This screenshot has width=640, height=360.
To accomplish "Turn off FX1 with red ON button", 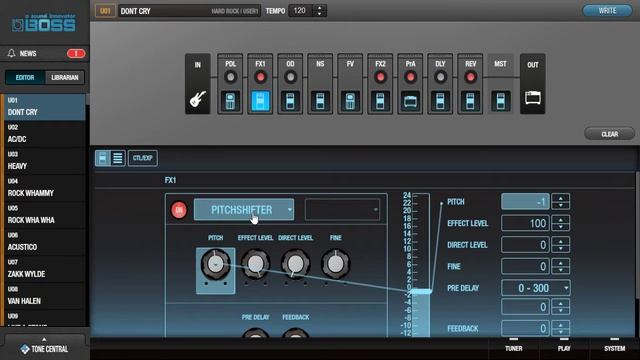I will (x=179, y=210).
